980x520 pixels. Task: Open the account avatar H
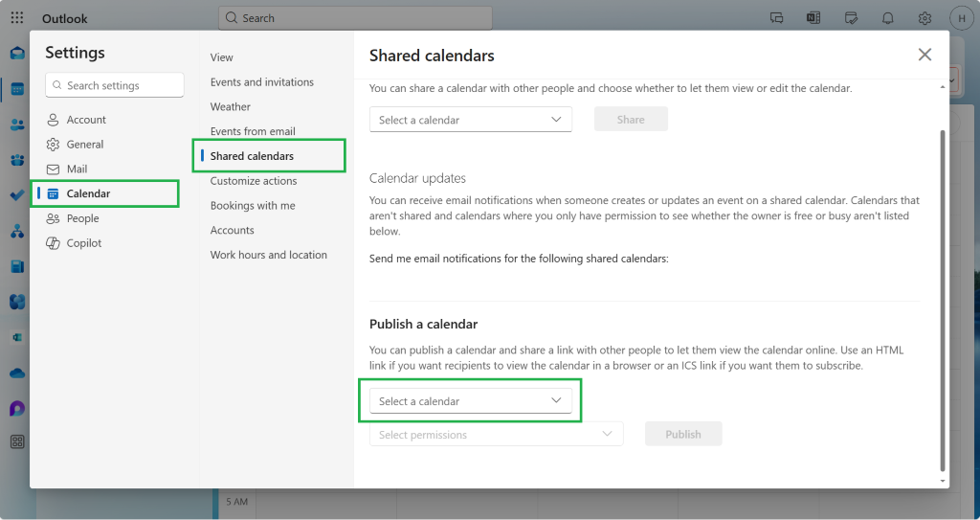[962, 18]
